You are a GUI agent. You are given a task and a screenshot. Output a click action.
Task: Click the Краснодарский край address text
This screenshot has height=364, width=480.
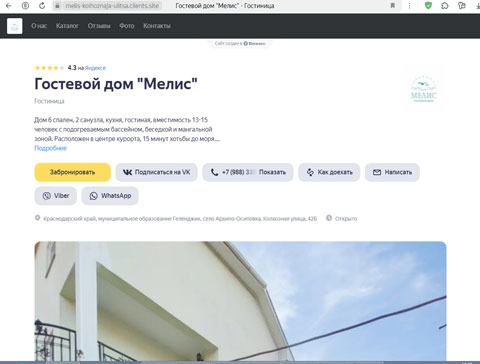coord(180,219)
